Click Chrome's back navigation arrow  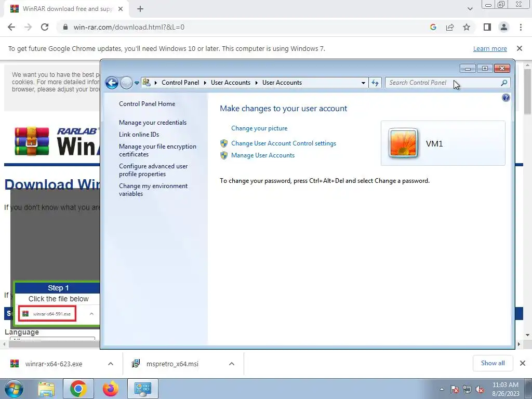(11, 27)
